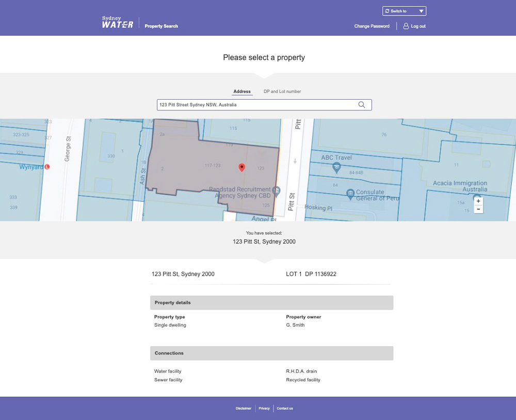Click the Change Password link

point(372,26)
